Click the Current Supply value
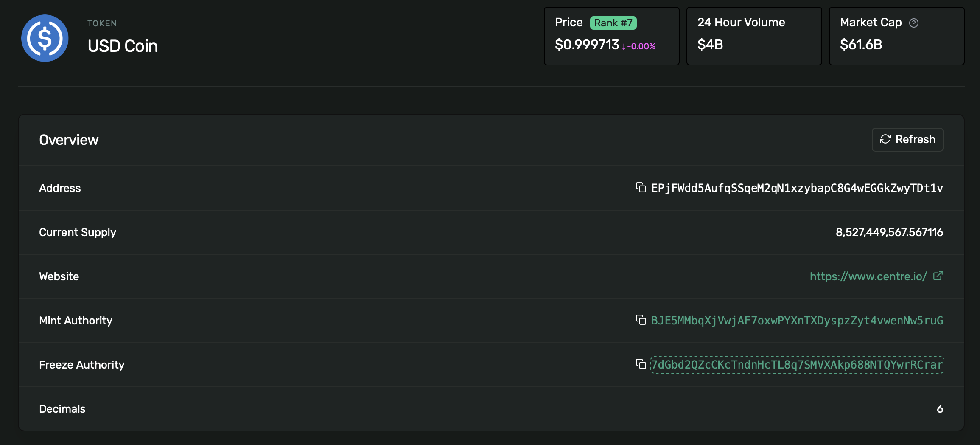Image resolution: width=980 pixels, height=445 pixels. click(x=889, y=232)
